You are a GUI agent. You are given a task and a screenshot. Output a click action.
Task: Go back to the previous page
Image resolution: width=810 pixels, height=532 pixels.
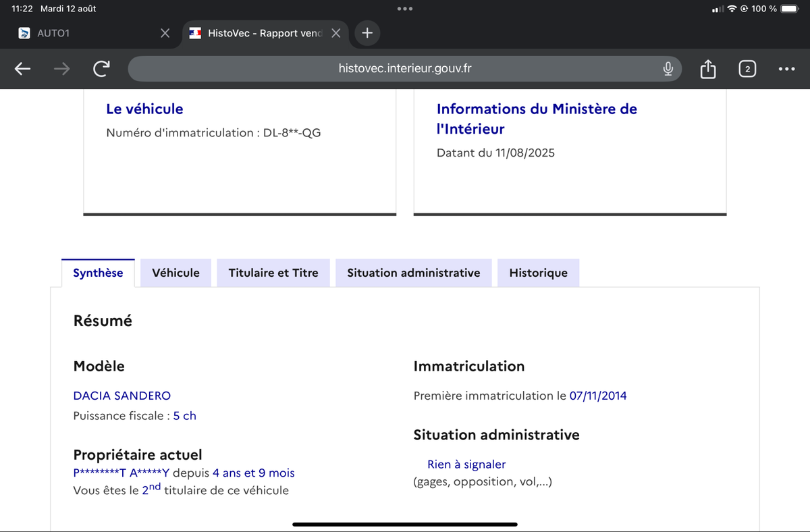pos(22,69)
